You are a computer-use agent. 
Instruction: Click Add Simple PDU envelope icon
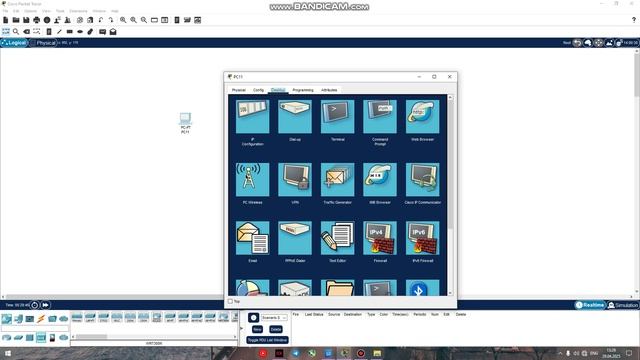coord(102,31)
